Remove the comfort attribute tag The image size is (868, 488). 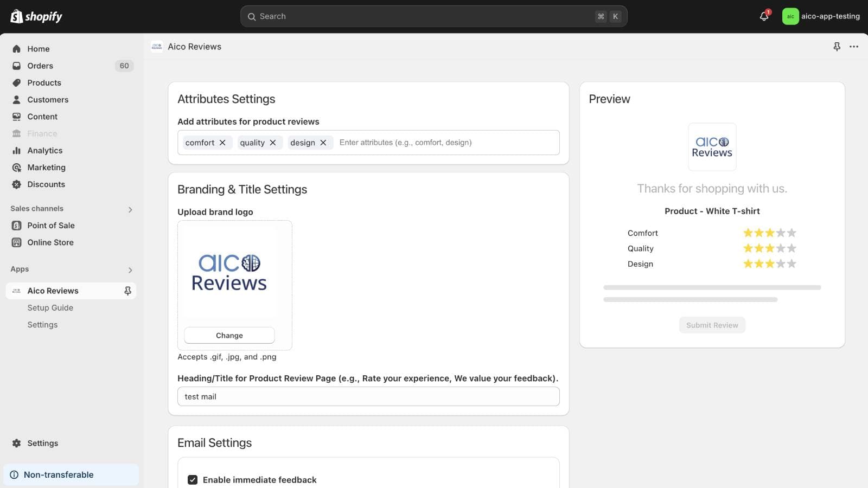click(222, 143)
